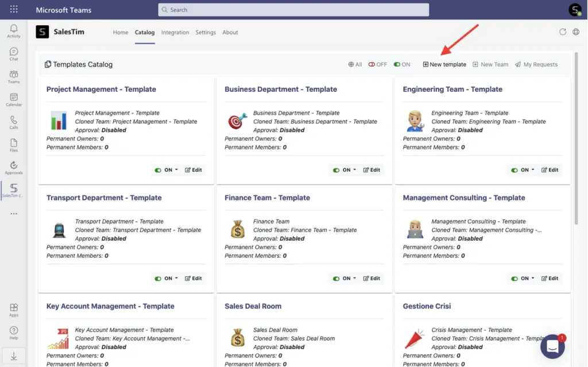
Task: Open Key Account Management - Template title
Action: [110, 306]
